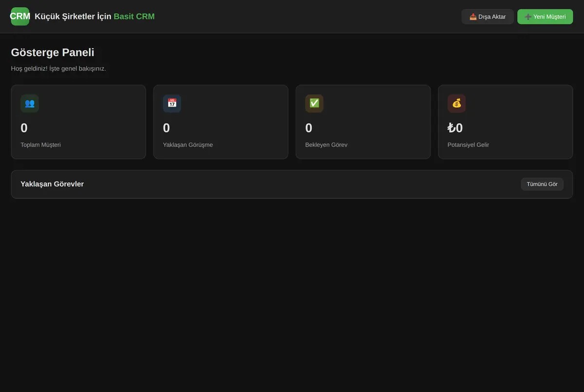The image size is (584, 392).
Task: Export data with Dışa Aktar button
Action: pyautogui.click(x=488, y=17)
